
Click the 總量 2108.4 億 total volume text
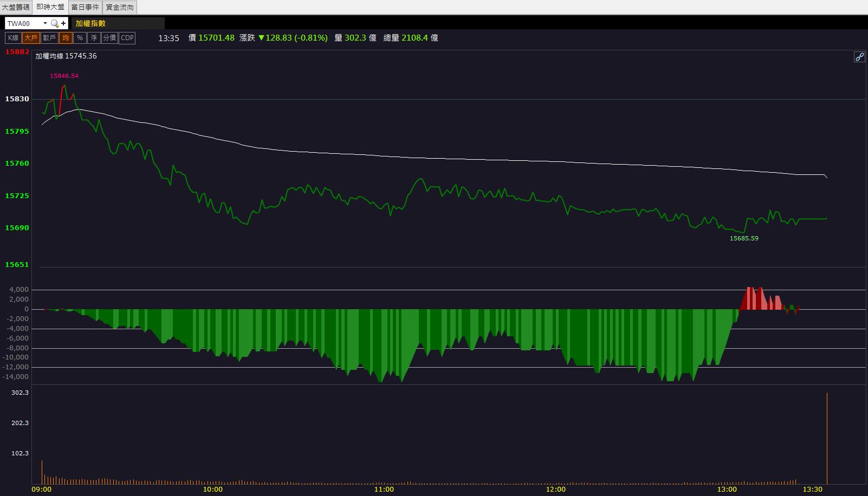pyautogui.click(x=411, y=38)
